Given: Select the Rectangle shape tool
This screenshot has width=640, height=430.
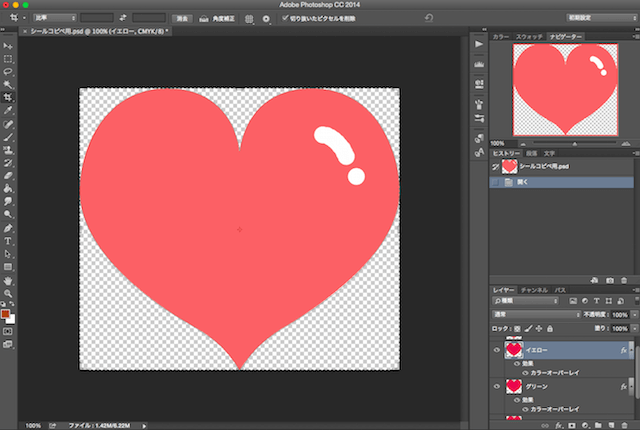Looking at the screenshot, I should click(x=8, y=267).
